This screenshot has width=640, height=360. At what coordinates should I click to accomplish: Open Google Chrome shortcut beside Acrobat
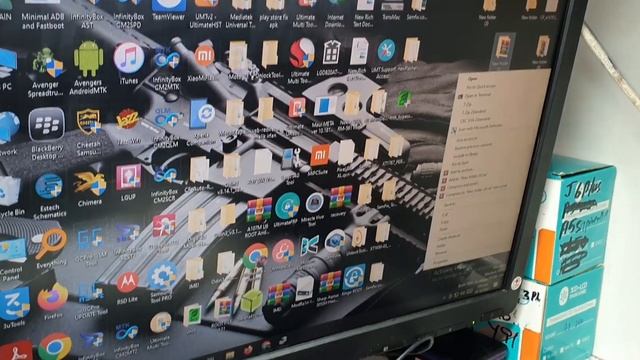pos(55,346)
